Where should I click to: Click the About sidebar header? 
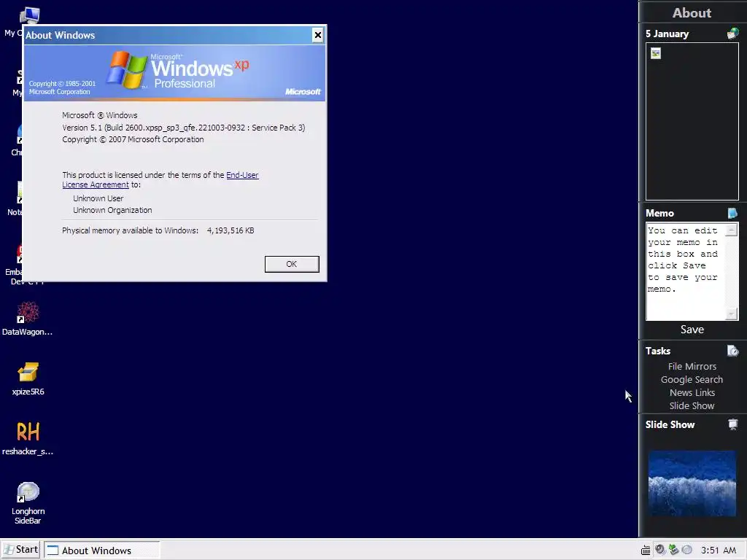pyautogui.click(x=692, y=13)
